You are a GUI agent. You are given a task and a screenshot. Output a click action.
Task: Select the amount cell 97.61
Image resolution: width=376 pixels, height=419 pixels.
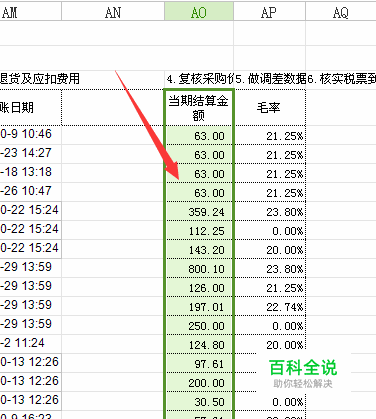[x=199, y=364]
